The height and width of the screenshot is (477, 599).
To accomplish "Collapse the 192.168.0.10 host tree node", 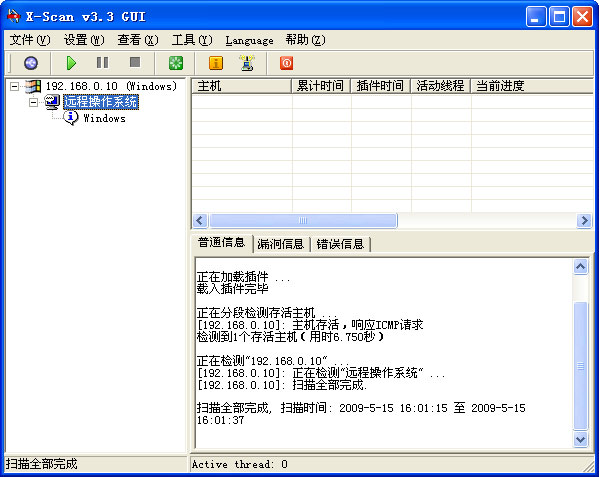I will point(14,86).
